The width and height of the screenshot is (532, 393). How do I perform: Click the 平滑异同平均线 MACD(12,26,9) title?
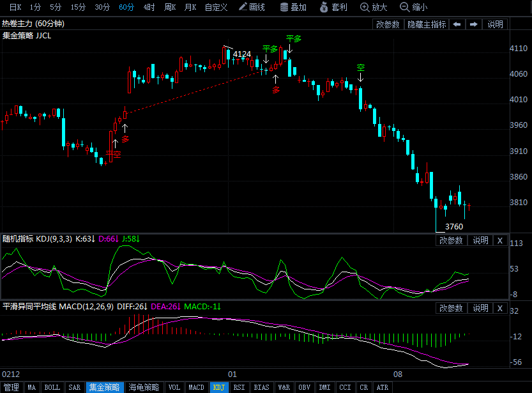pos(58,307)
